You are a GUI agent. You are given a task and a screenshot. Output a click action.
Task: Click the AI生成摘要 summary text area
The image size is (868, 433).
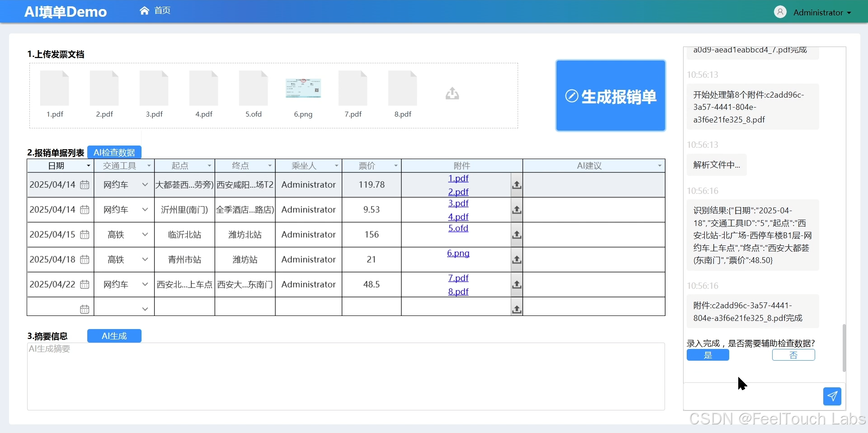coord(346,377)
